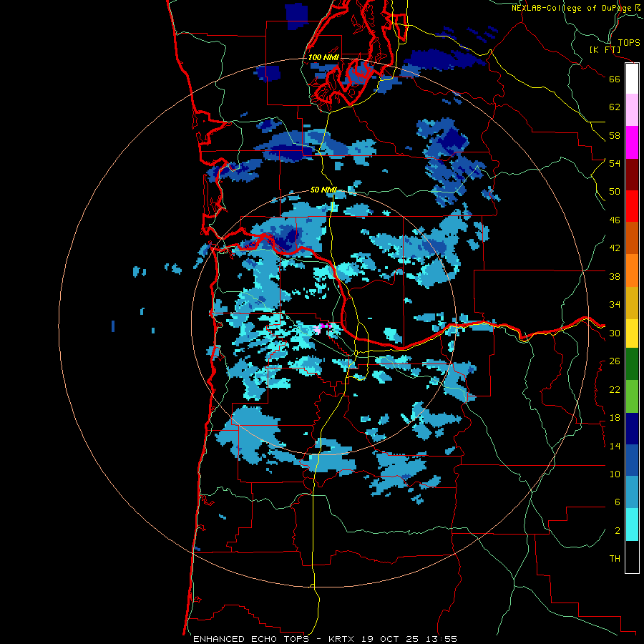Click the legend value 58
The image size is (644, 644).
coord(615,135)
